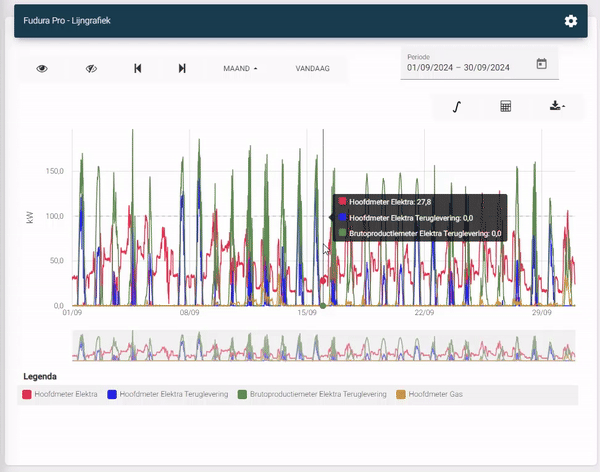Hide all series with the crossed-eye icon
600x472 pixels.
(91, 69)
